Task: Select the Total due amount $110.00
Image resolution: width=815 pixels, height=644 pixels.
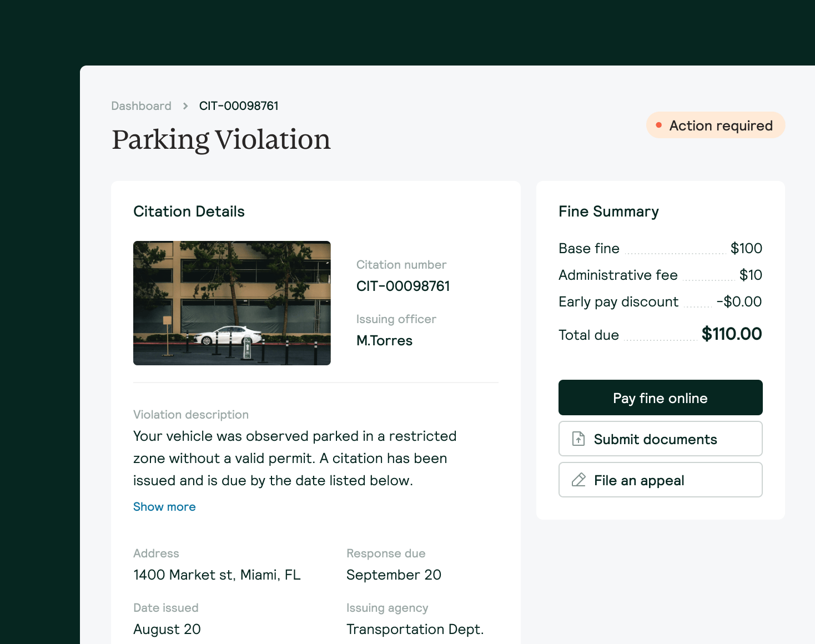Action: coord(732,334)
